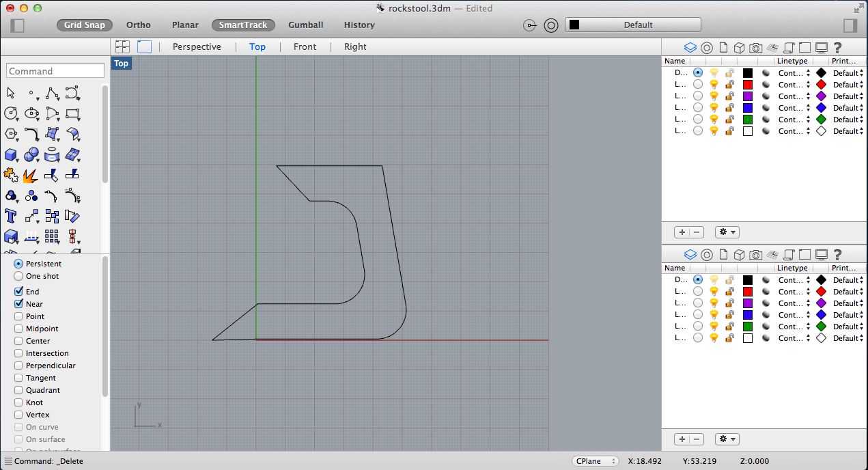The width and height of the screenshot is (868, 470).
Task: Click the Top viewport title label
Action: [121, 64]
